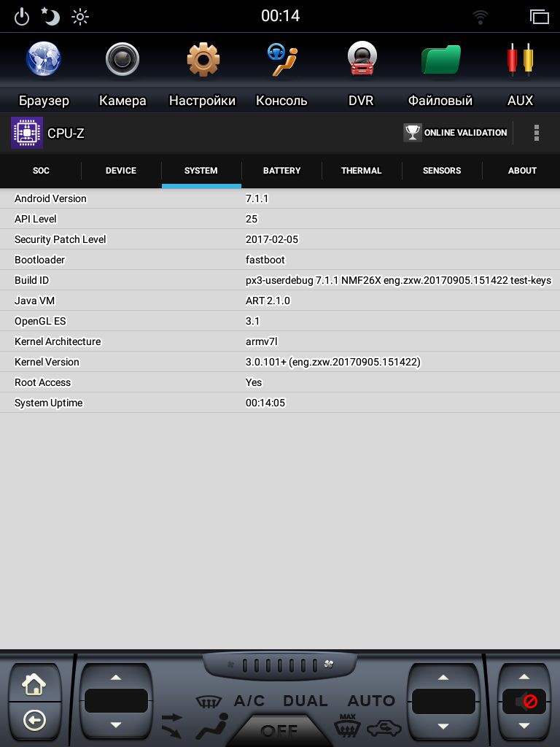Click Root Access value Yes
Image resolution: width=560 pixels, height=747 pixels.
coord(254,382)
